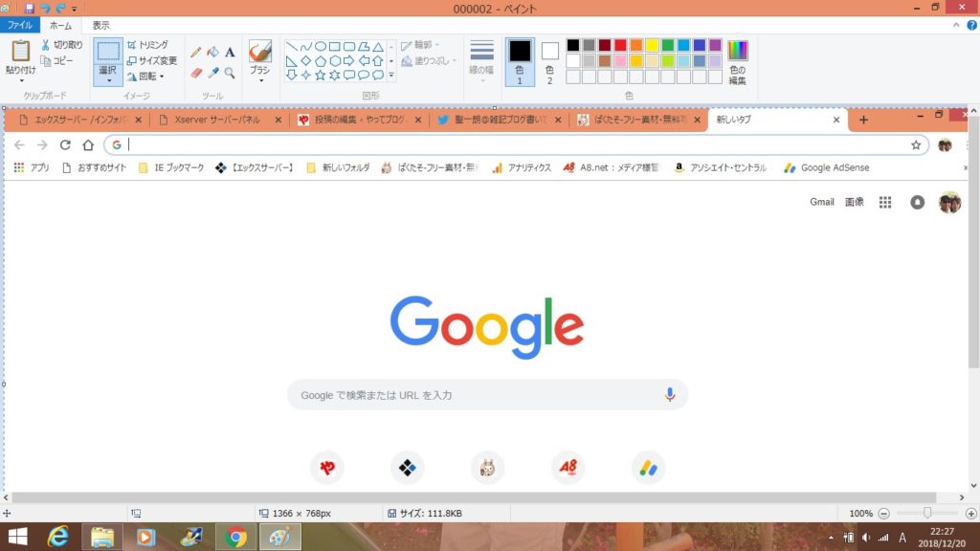Select the Text tool A
This screenshot has width=980, height=551.
[230, 53]
